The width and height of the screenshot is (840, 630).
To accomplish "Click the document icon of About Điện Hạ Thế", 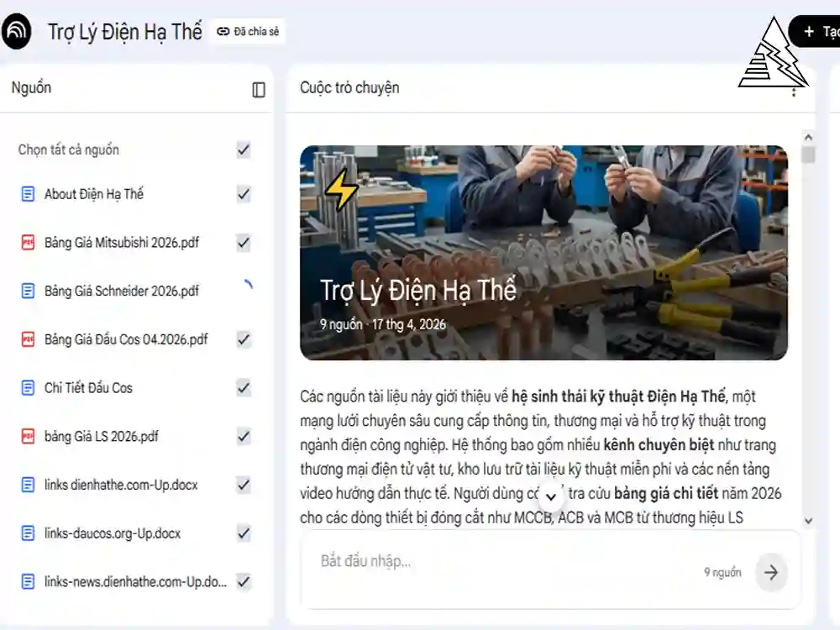I will tap(28, 194).
